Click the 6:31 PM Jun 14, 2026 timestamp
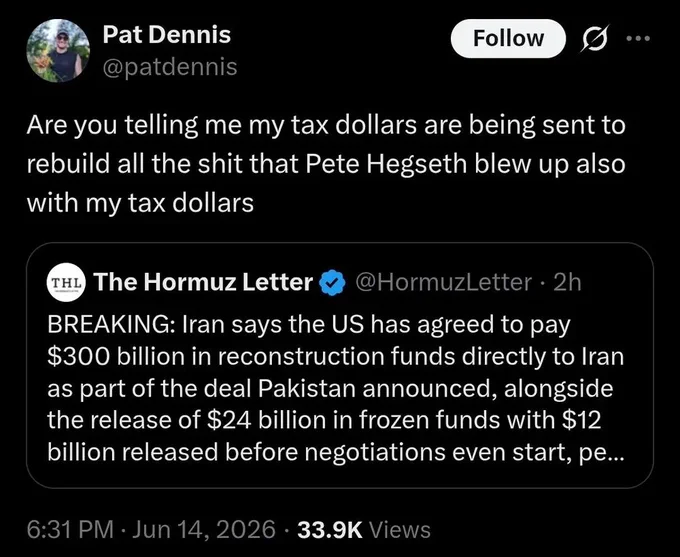This screenshot has width=680, height=557. 151,530
